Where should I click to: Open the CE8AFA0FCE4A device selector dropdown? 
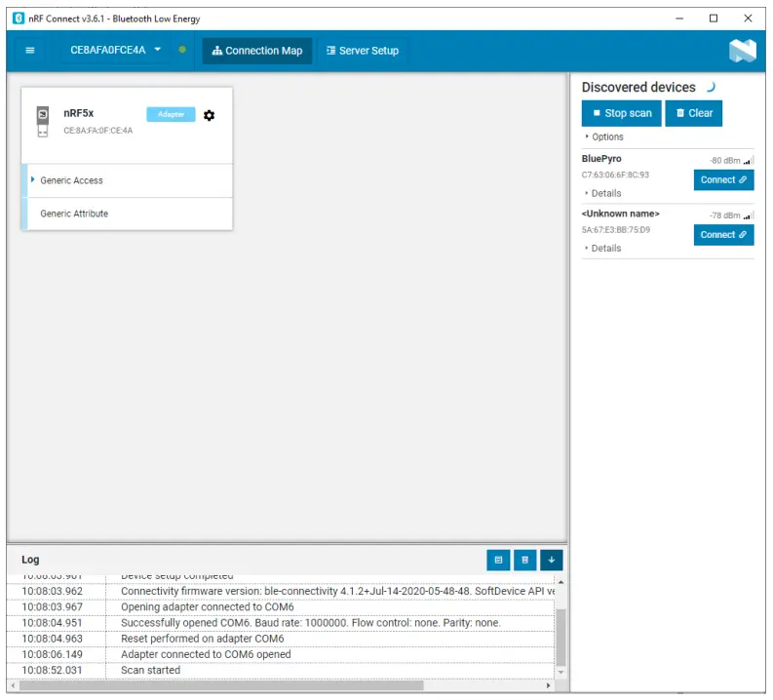(115, 51)
